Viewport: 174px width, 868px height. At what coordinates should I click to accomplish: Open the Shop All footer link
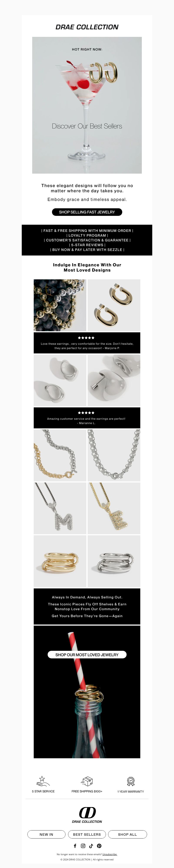click(x=127, y=834)
